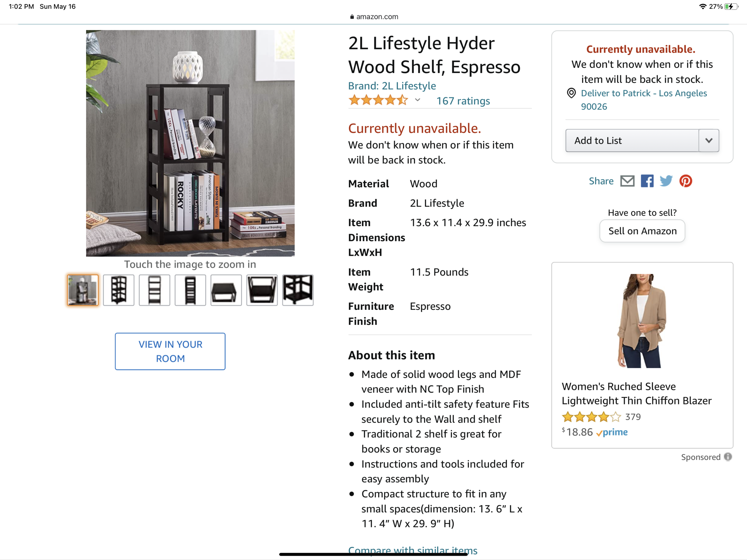The width and height of the screenshot is (747, 560).
Task: Share product on Facebook icon
Action: 647,181
